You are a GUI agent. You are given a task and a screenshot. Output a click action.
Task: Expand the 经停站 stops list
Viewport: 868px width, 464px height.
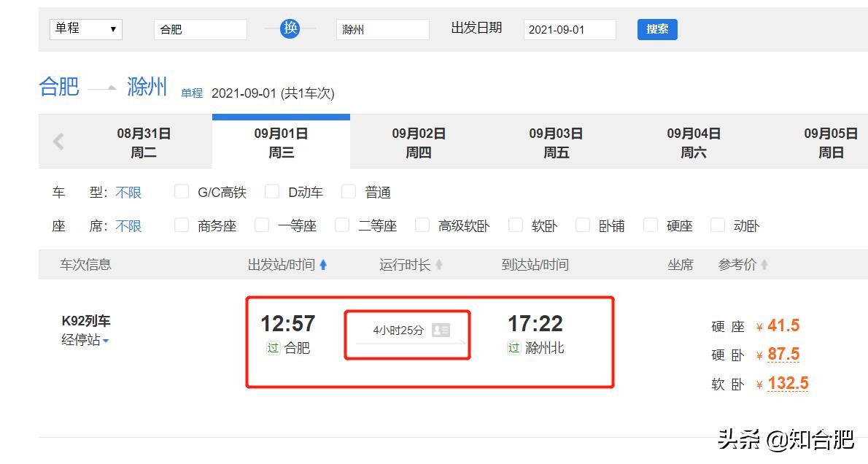pos(85,340)
